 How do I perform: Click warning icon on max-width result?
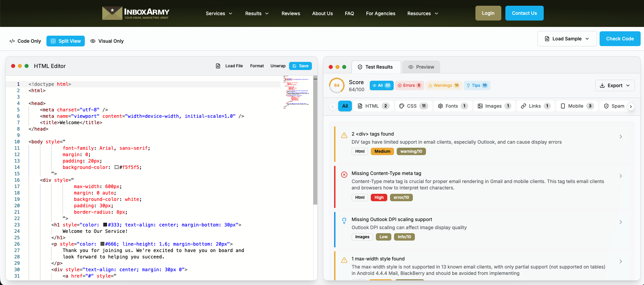pyautogui.click(x=344, y=260)
